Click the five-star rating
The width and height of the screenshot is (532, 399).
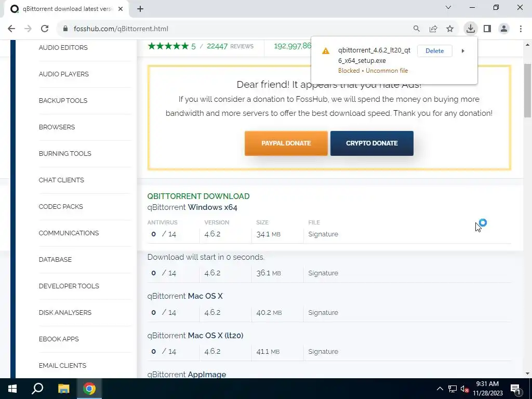(x=168, y=46)
